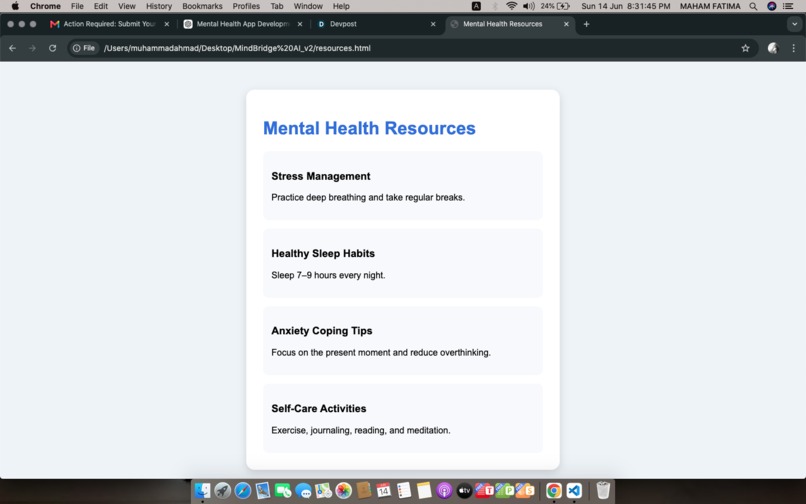806x504 pixels.
Task: Click the Mental Health Resources heading
Action: coord(369,128)
